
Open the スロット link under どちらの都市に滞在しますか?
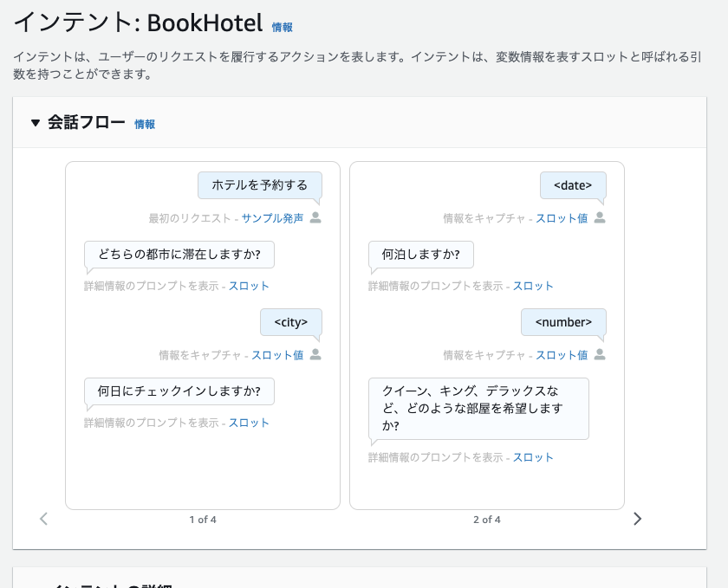[248, 286]
